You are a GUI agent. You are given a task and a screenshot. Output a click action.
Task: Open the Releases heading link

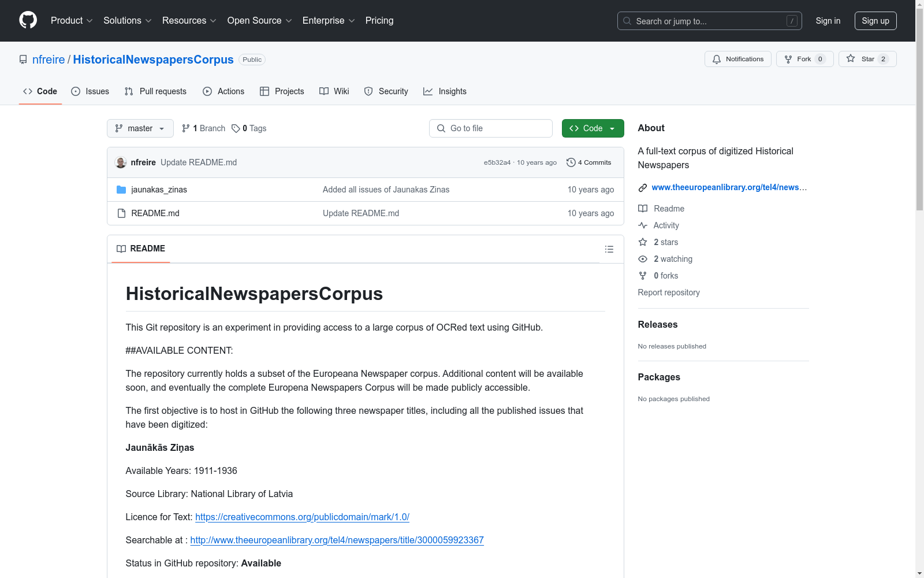pyautogui.click(x=658, y=325)
